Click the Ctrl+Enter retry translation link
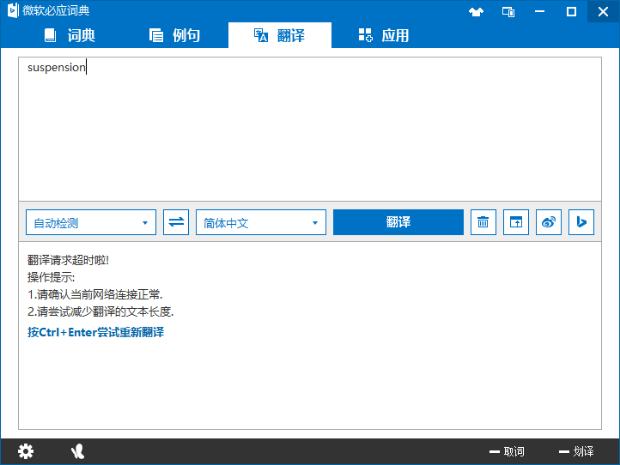The image size is (620, 465). [x=95, y=332]
